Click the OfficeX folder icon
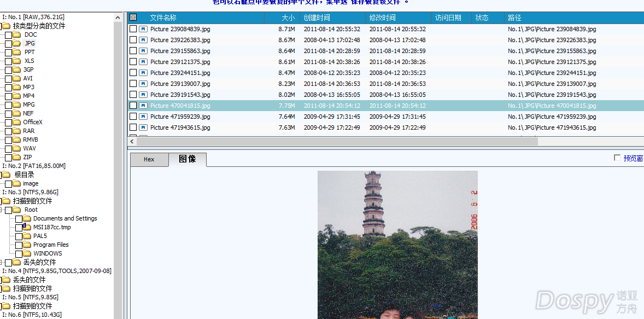 17,122
